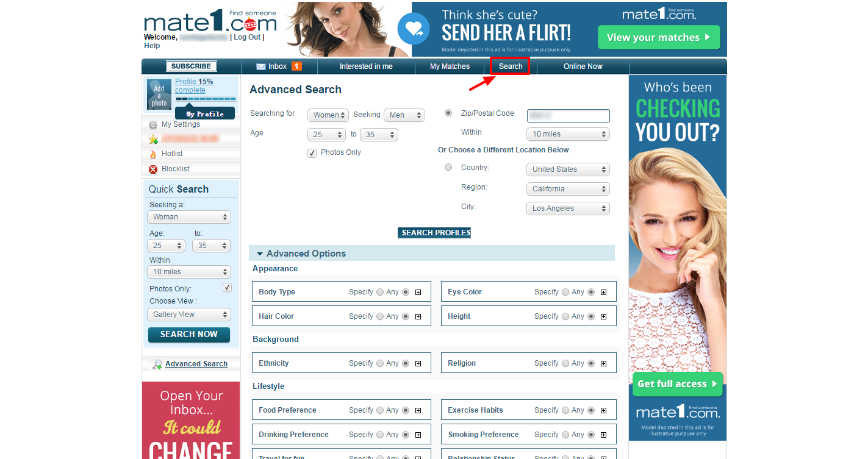This screenshot has height=459, width=868.
Task: Expand Smoking Preference plus icon
Action: (604, 435)
